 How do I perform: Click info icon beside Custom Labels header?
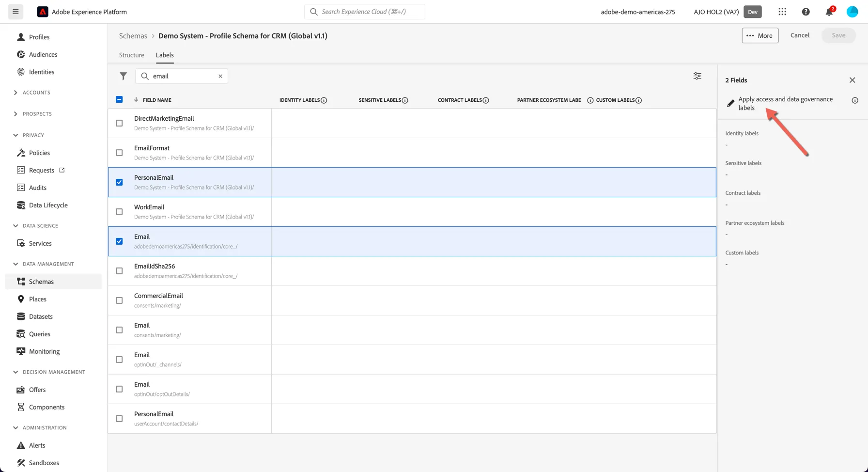click(638, 100)
